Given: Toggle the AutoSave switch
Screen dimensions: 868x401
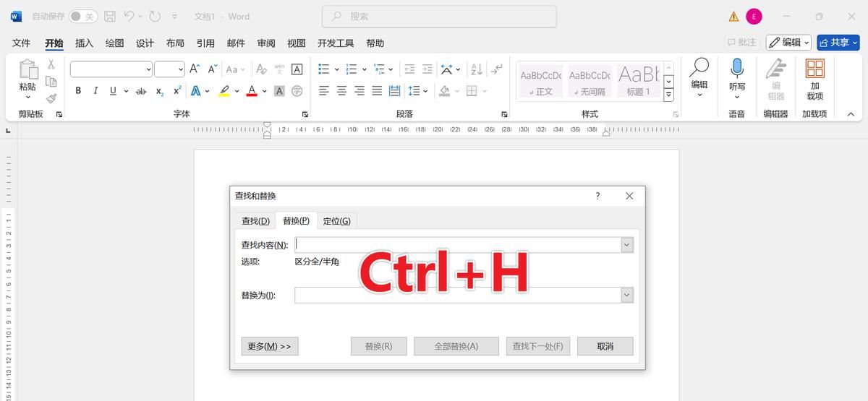Looking at the screenshot, I should [x=83, y=16].
